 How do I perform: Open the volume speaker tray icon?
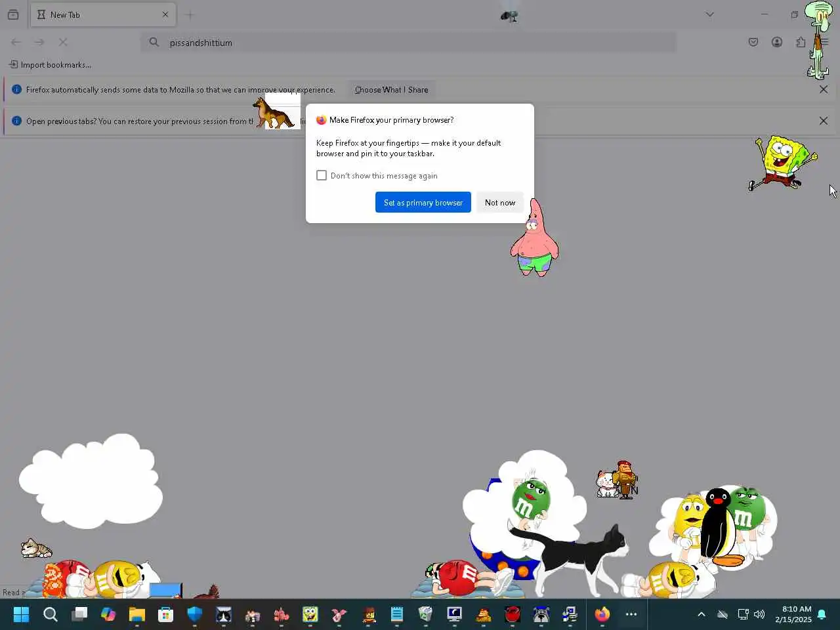[759, 614]
